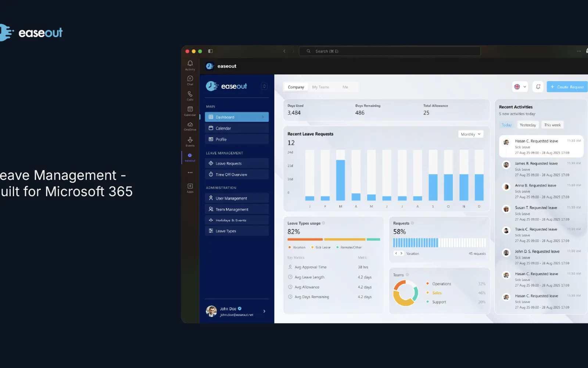
Task: Click the Search field in title bar
Action: click(x=390, y=51)
